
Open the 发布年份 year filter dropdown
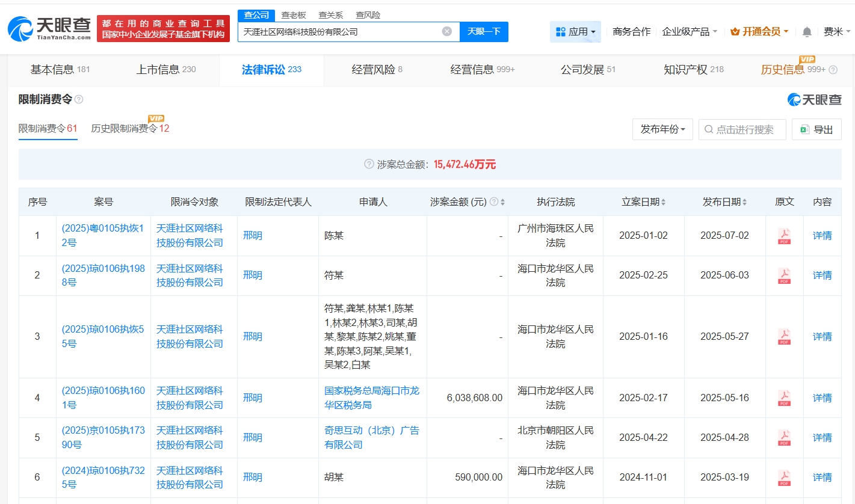[x=662, y=129]
